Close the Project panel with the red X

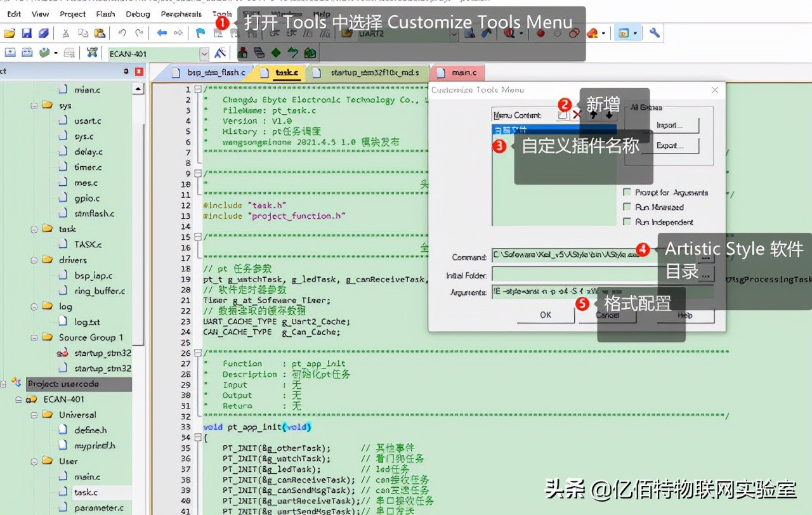point(139,72)
